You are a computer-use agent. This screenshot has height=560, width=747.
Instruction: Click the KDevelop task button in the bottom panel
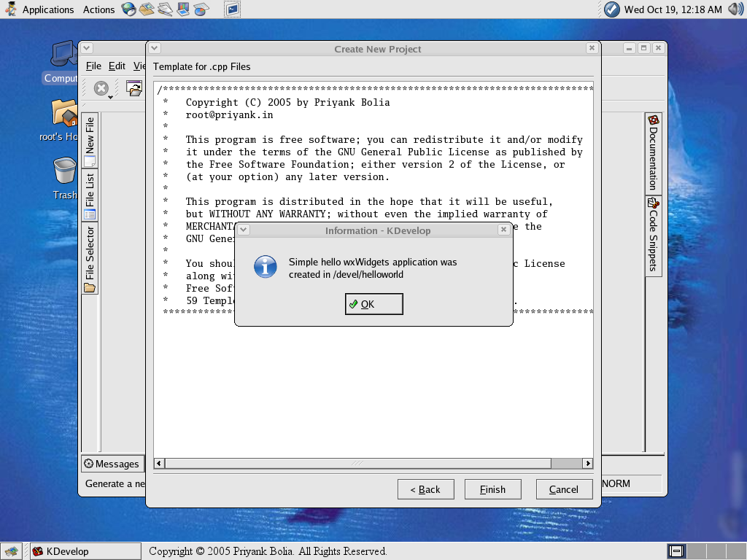coord(86,551)
